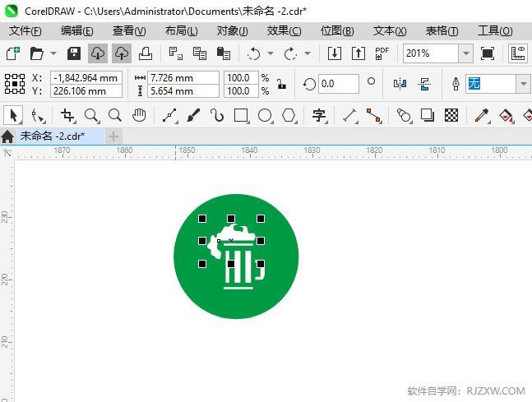Screen dimensions: 532x402
Task: Click the 201% zoom level field
Action: 431,53
